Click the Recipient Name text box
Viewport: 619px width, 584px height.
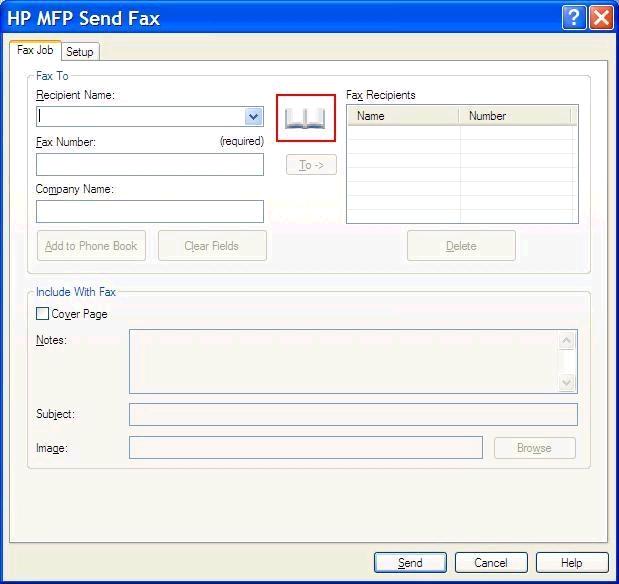(141, 116)
